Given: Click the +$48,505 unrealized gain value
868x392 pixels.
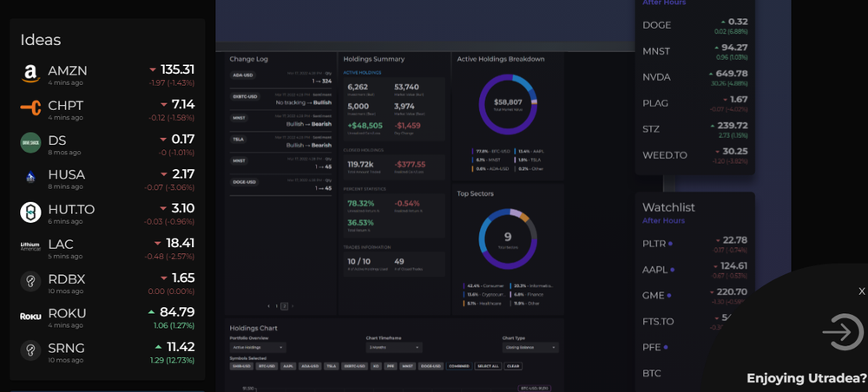Looking at the screenshot, I should [x=365, y=126].
